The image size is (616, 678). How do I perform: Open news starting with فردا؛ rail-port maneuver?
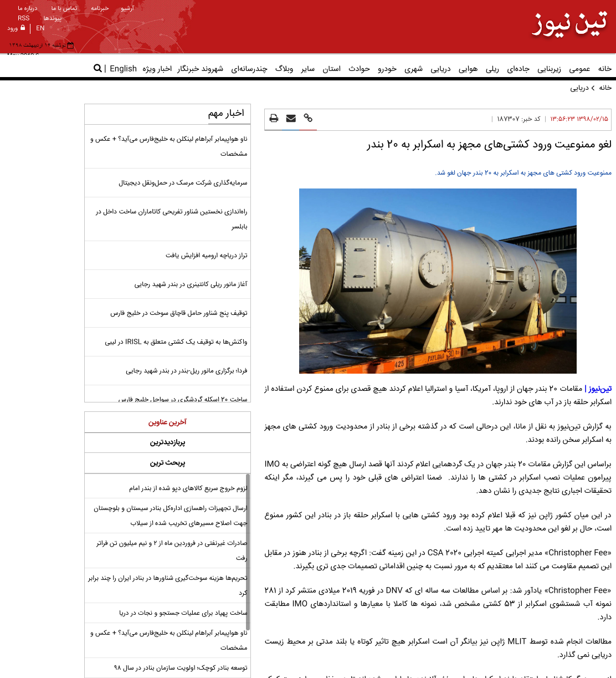coord(186,371)
